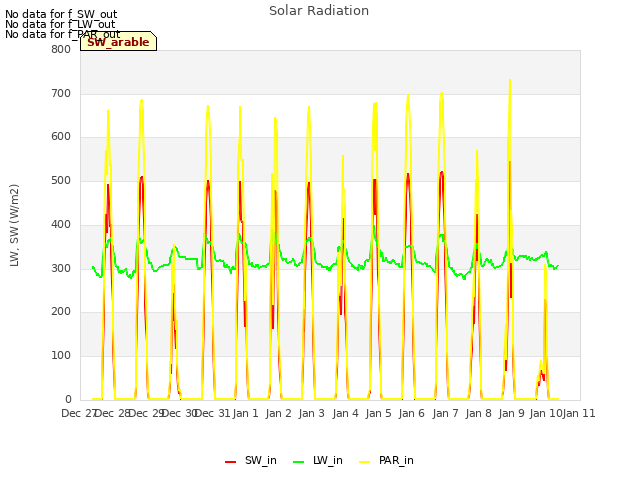Image resolution: width=640 pixels, height=480 pixels.
Task: Click the 400 y-axis tick label
Action: 61,224
